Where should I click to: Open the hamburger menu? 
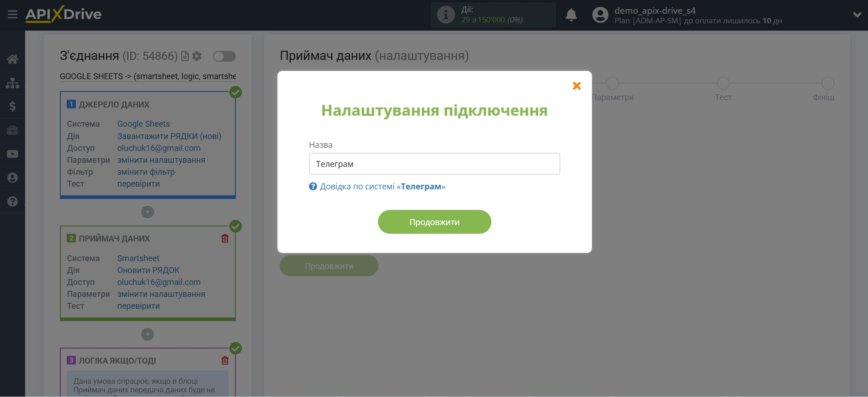tap(12, 15)
